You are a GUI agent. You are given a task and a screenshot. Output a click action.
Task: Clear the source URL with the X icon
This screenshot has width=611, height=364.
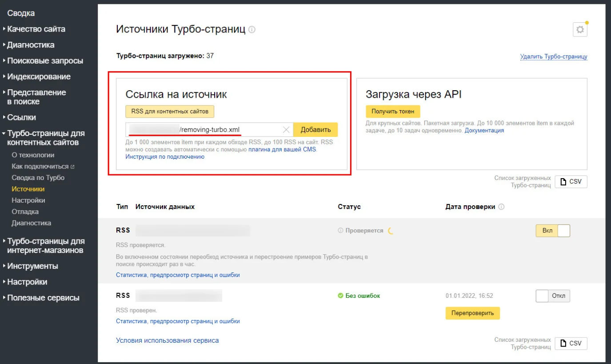click(286, 130)
